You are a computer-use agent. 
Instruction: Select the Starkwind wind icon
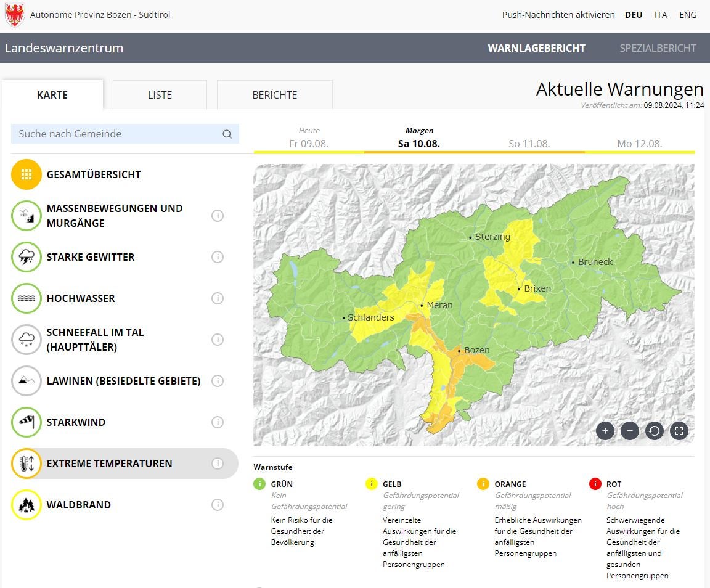[x=27, y=422]
